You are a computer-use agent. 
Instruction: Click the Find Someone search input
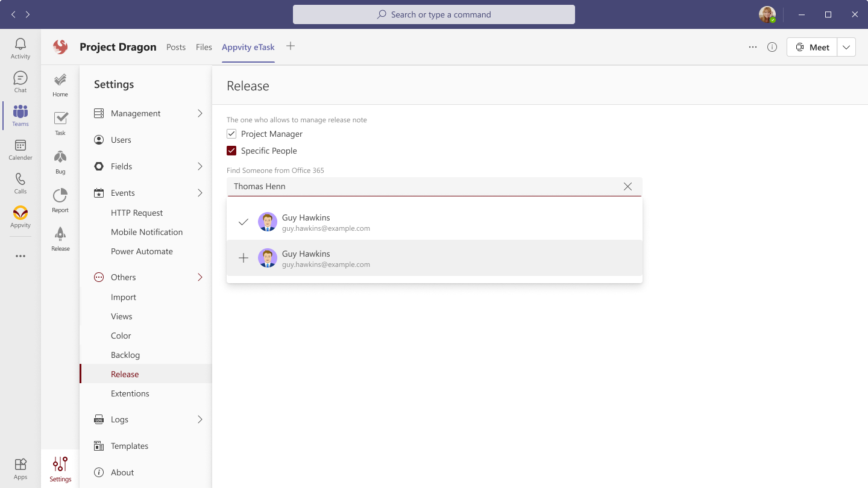[x=422, y=187]
